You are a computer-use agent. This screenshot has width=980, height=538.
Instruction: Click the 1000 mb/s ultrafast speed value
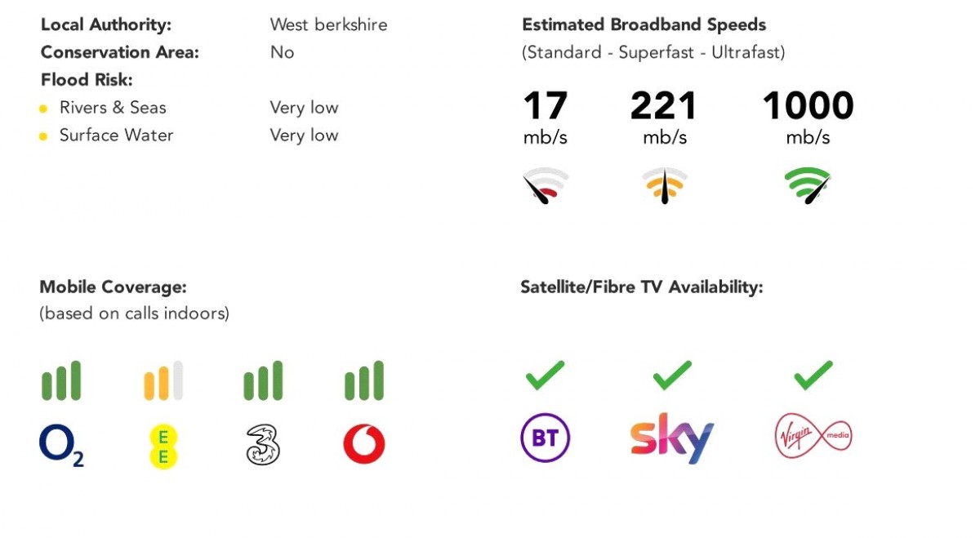(808, 106)
